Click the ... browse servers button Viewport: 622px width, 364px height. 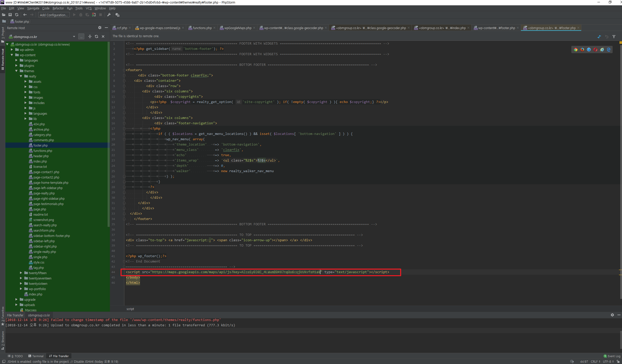point(81,37)
